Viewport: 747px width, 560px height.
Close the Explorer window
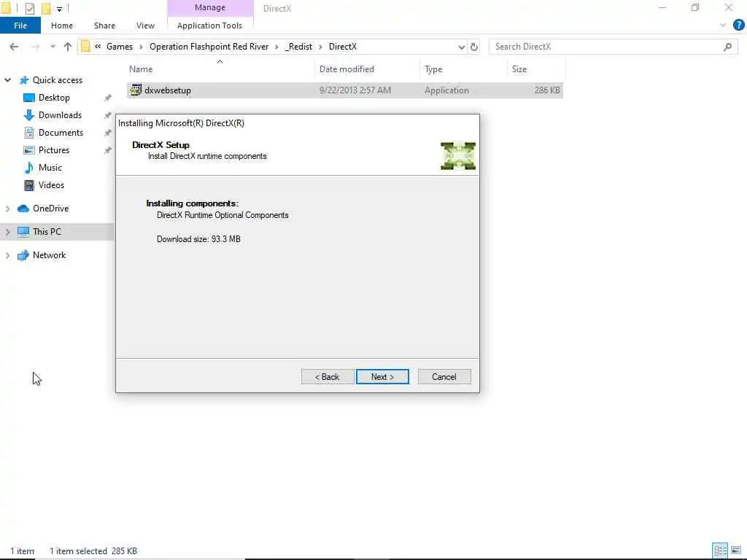tap(729, 7)
